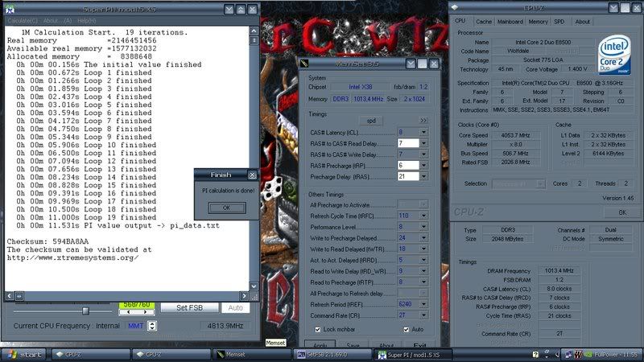This screenshot has width=644, height=362.
Task: Minimize the MemSet window
Action: [x=411, y=64]
